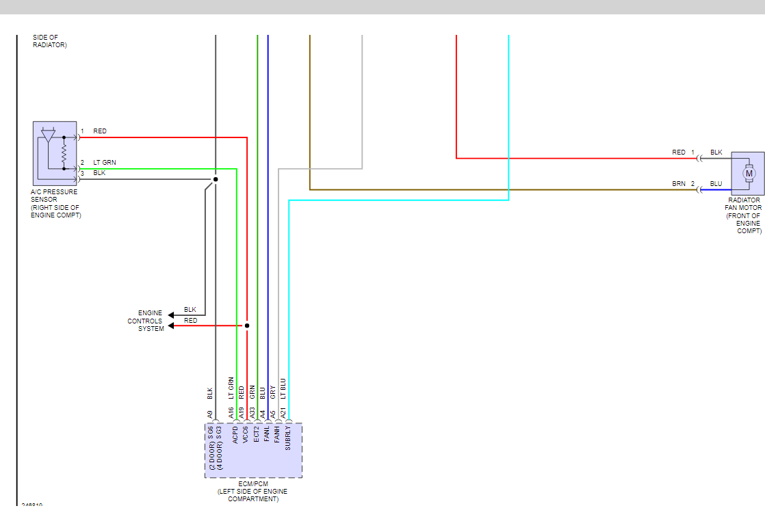The image size is (765, 532).
Task: Click the black arrowhead pointing to Engine Controls System
Action: click(171, 315)
